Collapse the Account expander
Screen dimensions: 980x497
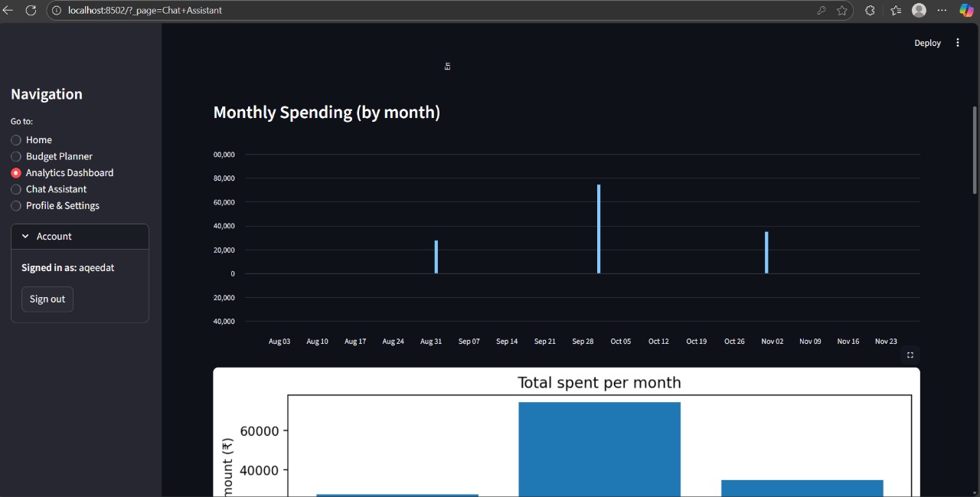click(x=80, y=237)
